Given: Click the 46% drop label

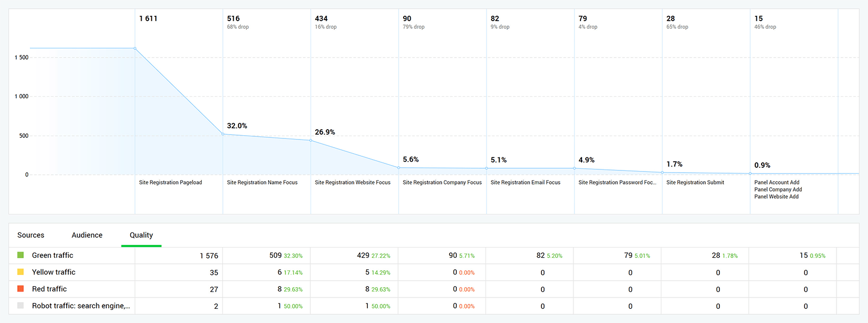Looking at the screenshot, I should tap(765, 27).
